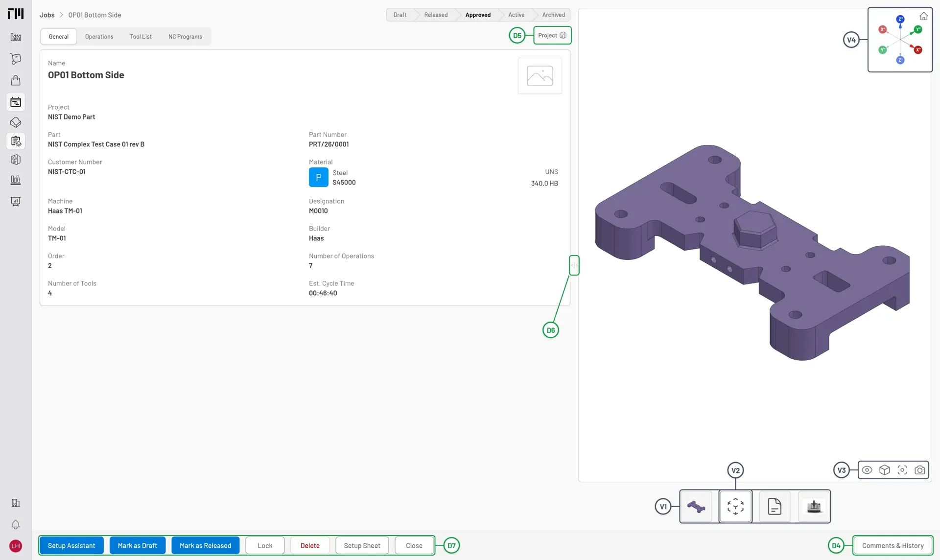Image resolution: width=940 pixels, height=560 pixels.
Task: Open the factory icon in the sidebar
Action: pos(16,37)
